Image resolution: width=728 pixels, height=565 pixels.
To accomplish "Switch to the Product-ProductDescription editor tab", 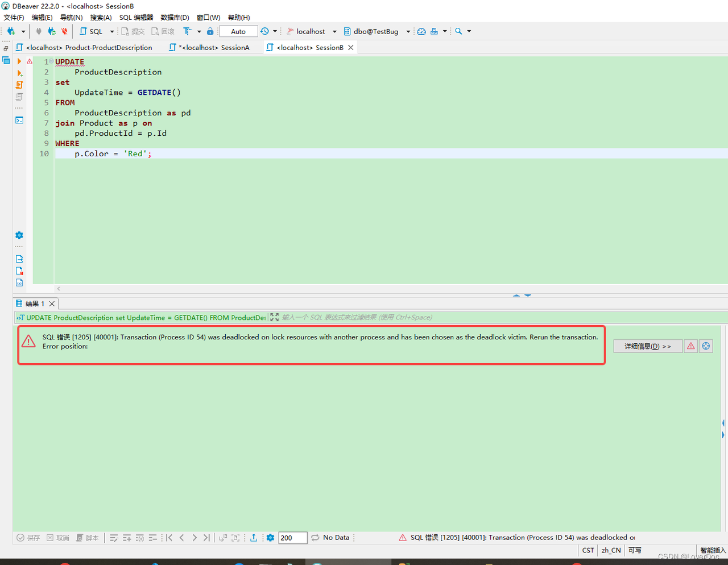I will 84,47.
